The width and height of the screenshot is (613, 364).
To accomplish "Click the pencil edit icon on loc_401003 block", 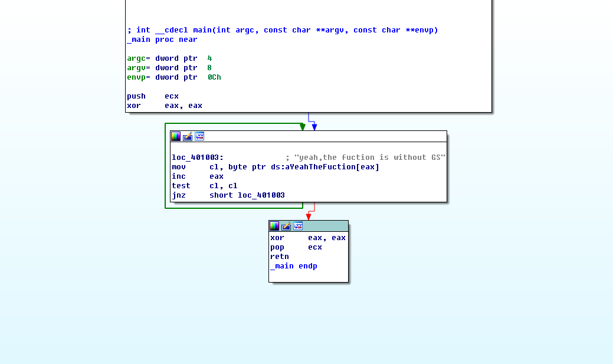I will (188, 136).
